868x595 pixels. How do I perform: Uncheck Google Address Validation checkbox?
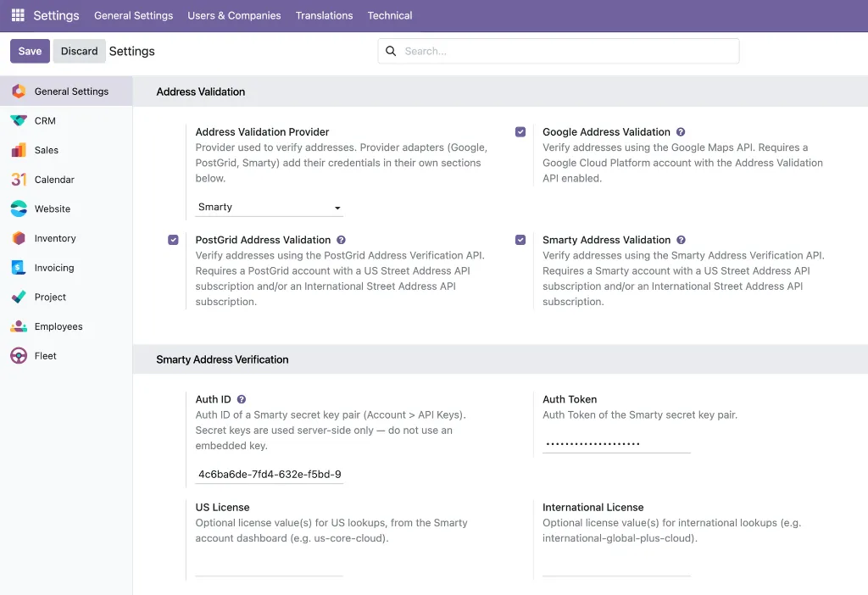[x=520, y=131]
